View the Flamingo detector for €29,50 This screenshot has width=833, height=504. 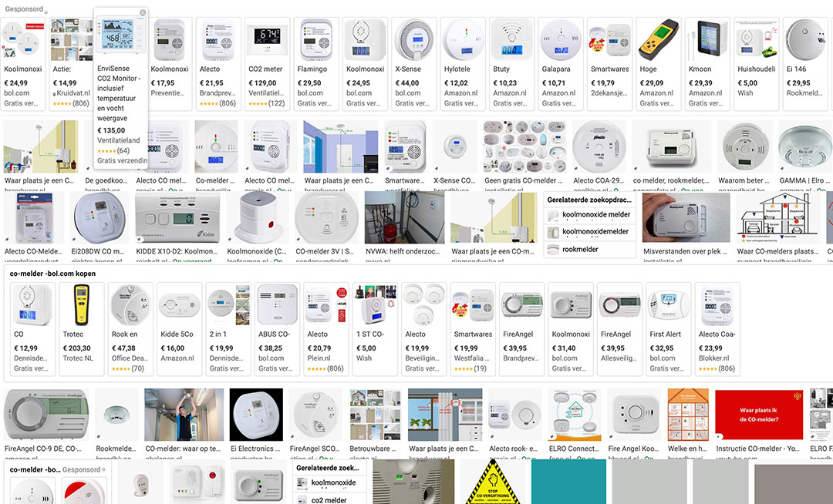click(x=315, y=64)
